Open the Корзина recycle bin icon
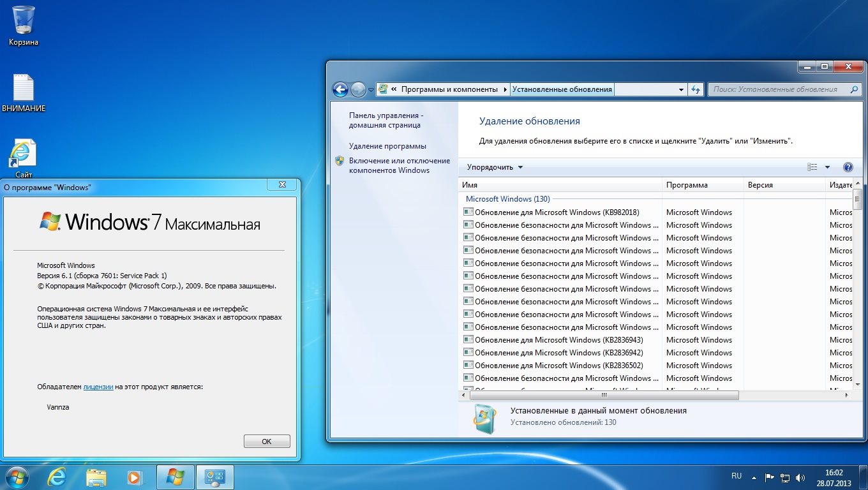 pos(23,26)
